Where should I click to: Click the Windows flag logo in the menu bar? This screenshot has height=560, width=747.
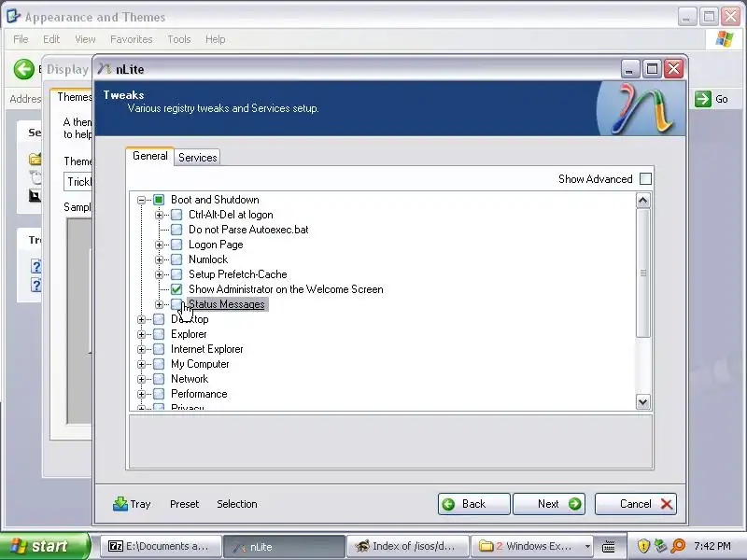[725, 39]
